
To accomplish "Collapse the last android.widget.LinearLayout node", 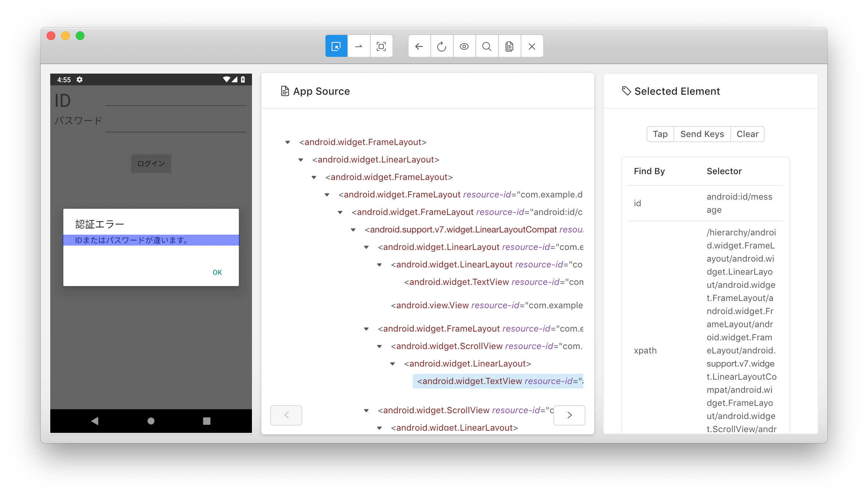I will (x=379, y=428).
